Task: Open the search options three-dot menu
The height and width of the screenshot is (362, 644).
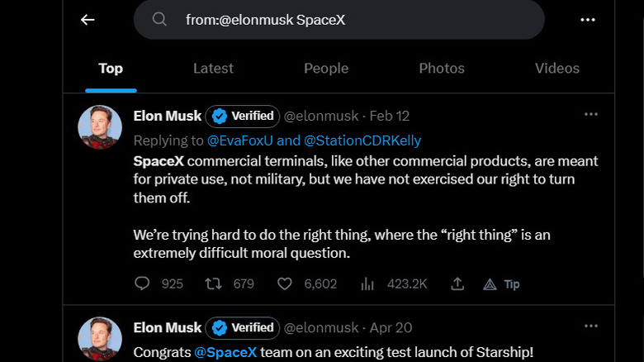Action: coord(588,20)
